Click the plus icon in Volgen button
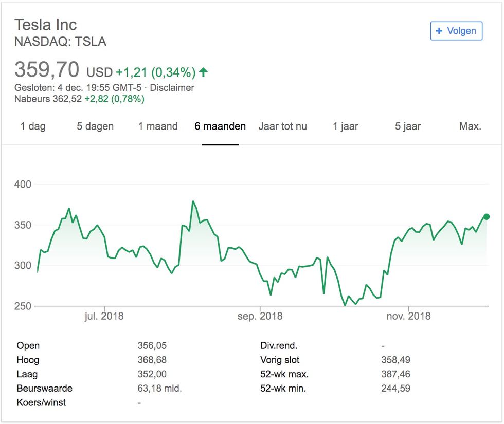The image size is (504, 424). [439, 31]
